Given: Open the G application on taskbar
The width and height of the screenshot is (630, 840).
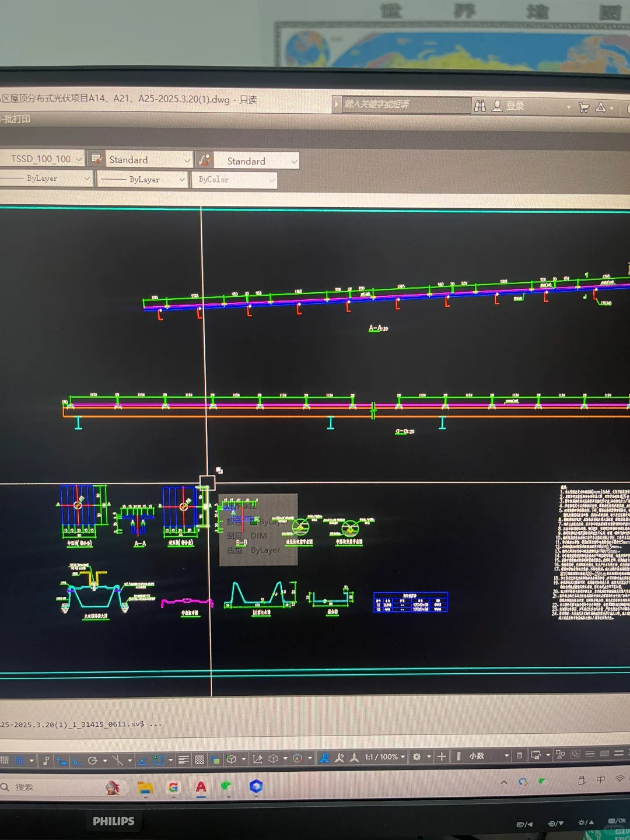Looking at the screenshot, I should click(x=173, y=787).
